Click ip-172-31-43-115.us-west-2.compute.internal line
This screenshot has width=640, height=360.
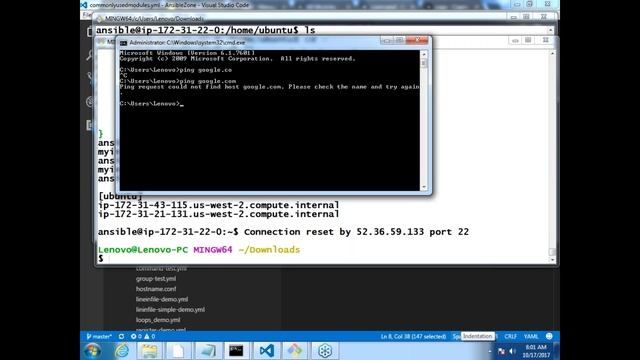pos(218,205)
